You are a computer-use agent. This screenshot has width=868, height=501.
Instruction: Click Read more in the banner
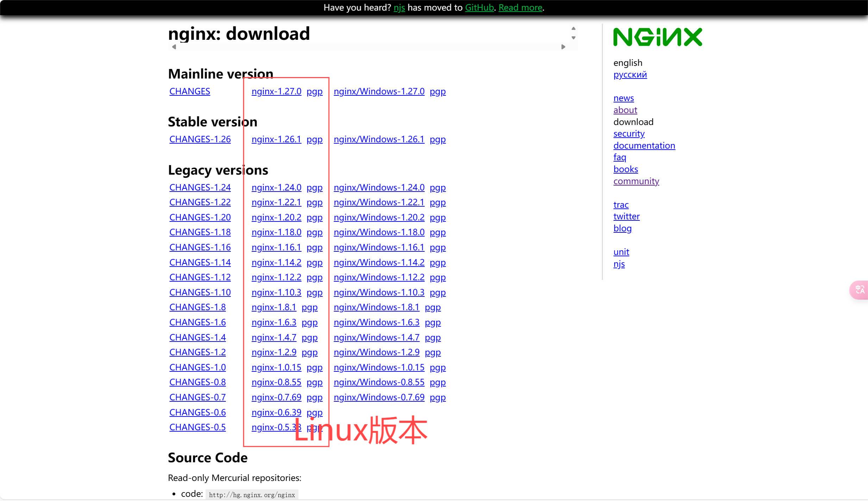pyautogui.click(x=520, y=7)
